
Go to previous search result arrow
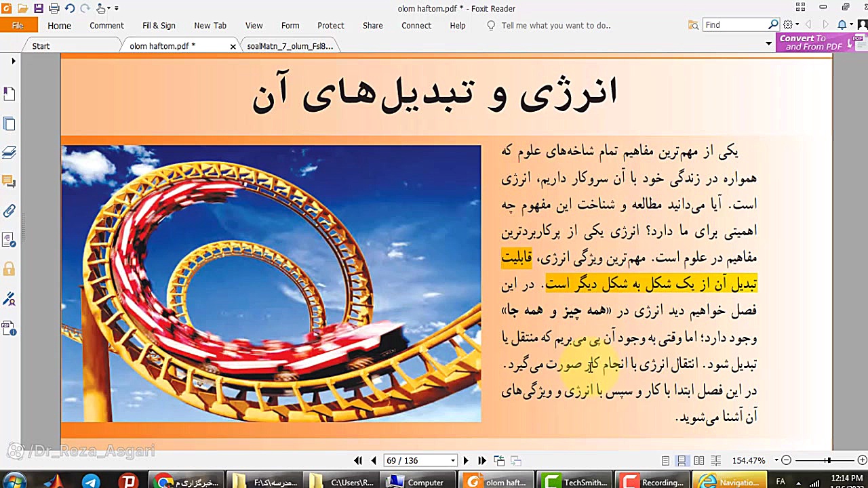(808, 24)
